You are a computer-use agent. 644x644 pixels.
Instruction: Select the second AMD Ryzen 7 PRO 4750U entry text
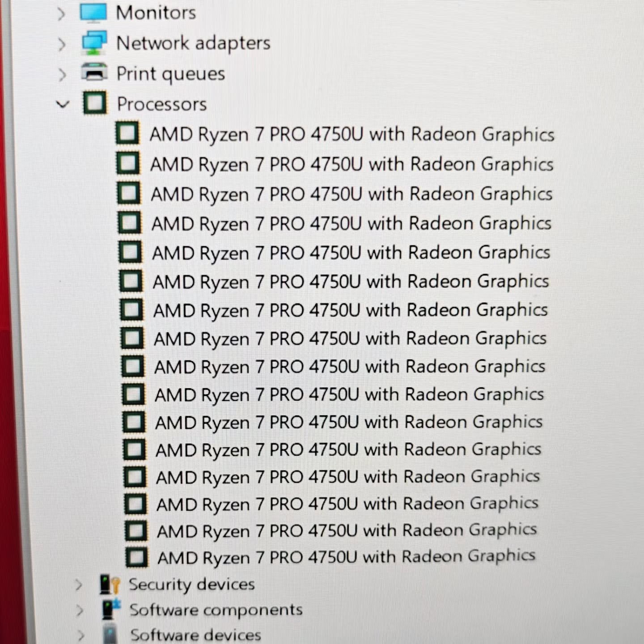(352, 165)
